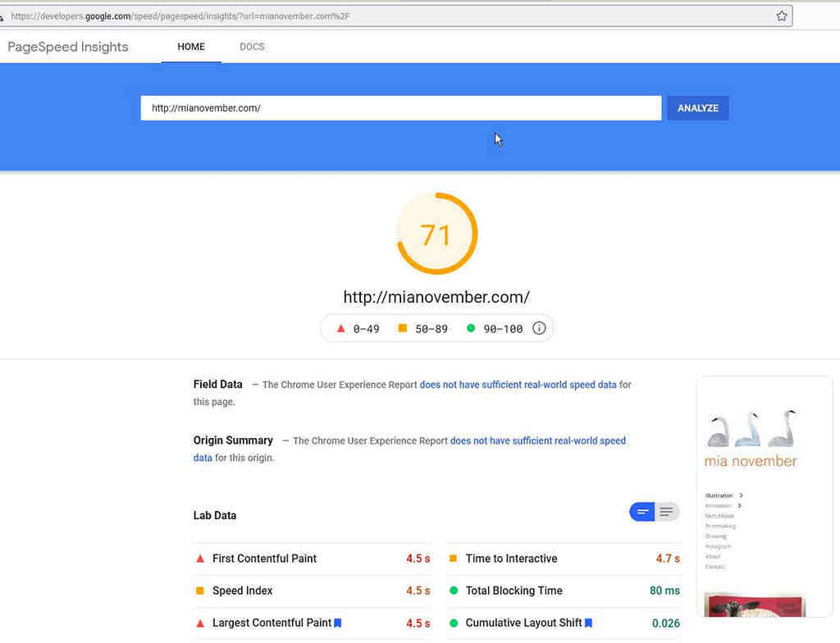Click the ANALYZE button
The height and width of the screenshot is (643, 840).
point(698,108)
